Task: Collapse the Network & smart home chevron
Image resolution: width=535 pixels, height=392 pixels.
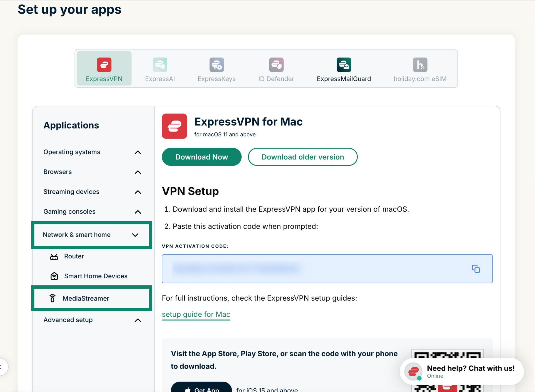Action: point(135,235)
